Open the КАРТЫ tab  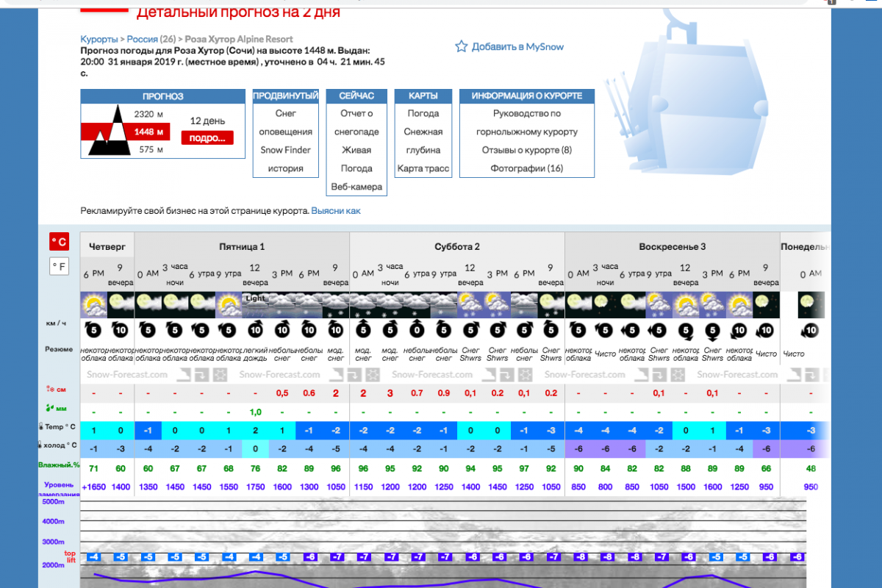[423, 96]
